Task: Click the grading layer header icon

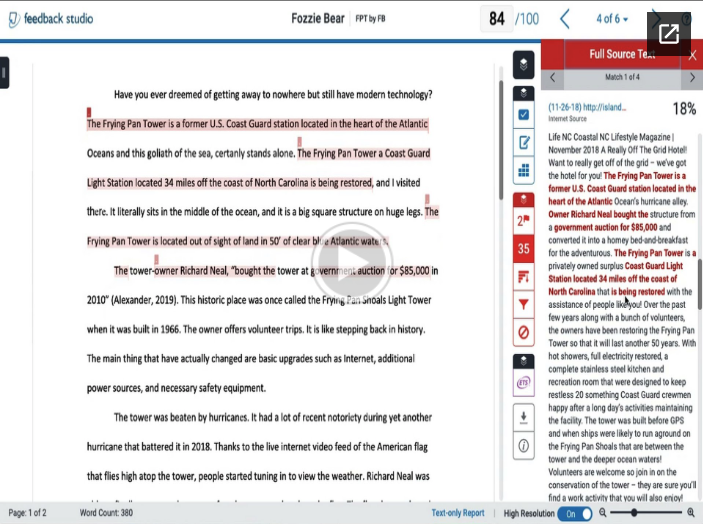Action: (523, 93)
